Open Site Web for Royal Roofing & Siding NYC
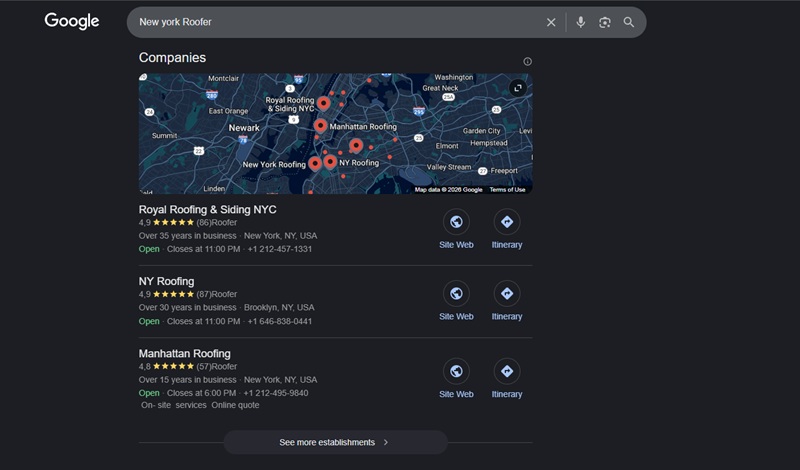Image resolution: width=800 pixels, height=470 pixels. (456, 230)
